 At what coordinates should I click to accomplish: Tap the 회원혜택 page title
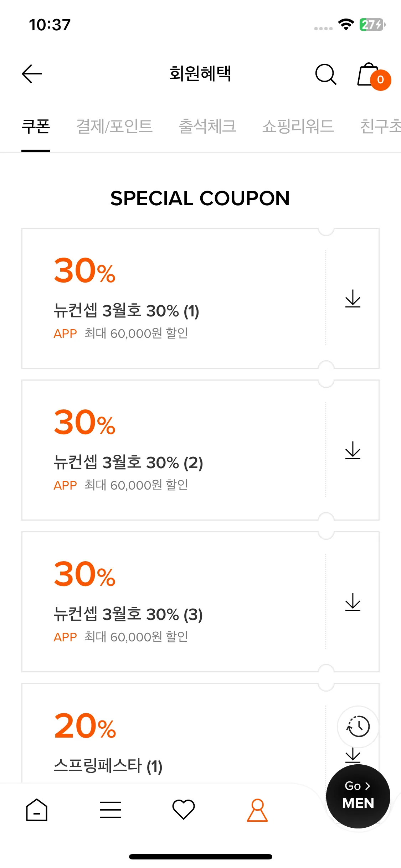200,74
